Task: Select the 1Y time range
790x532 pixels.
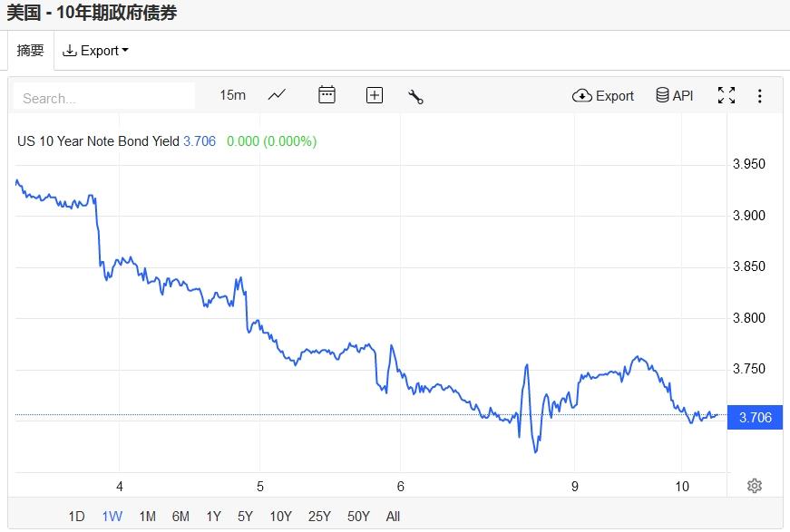Action: [x=213, y=517]
